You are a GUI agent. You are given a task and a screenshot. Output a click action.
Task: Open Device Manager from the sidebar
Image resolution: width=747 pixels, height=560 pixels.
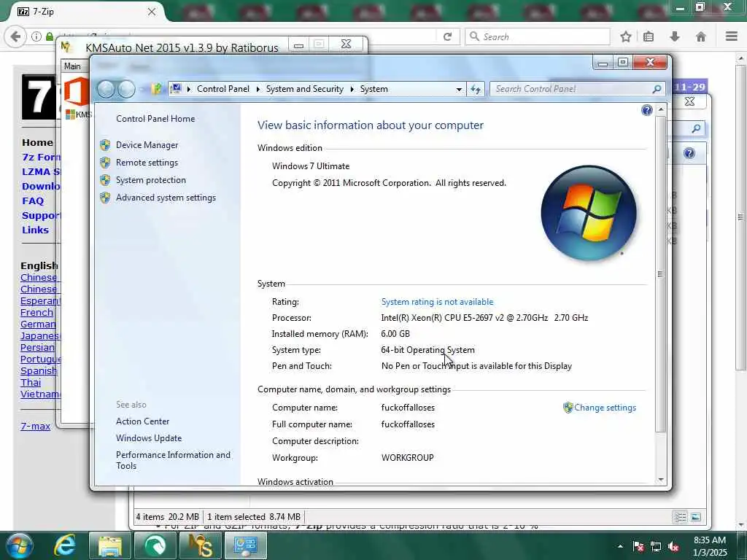coord(147,145)
